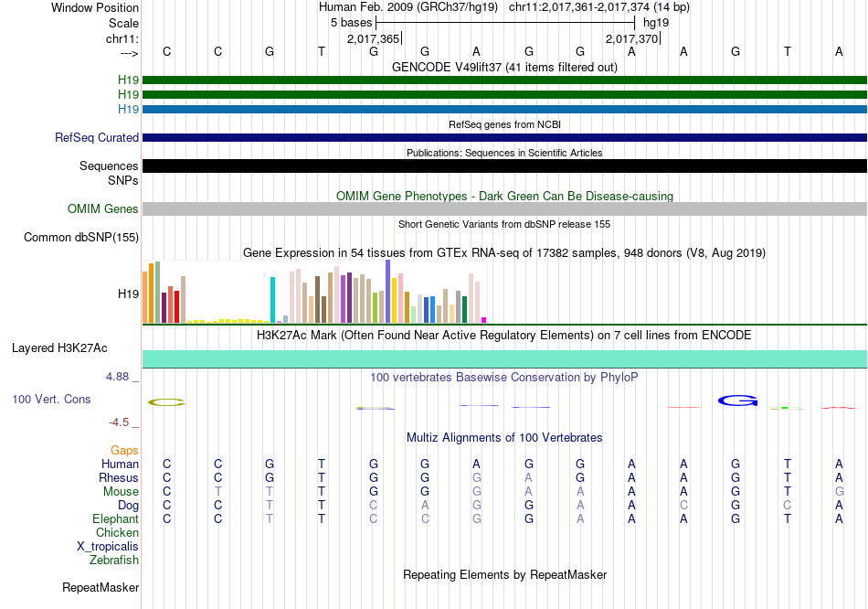Click the GTEx H19 expression bar chart
The image size is (868, 609).
pyautogui.click(x=314, y=292)
